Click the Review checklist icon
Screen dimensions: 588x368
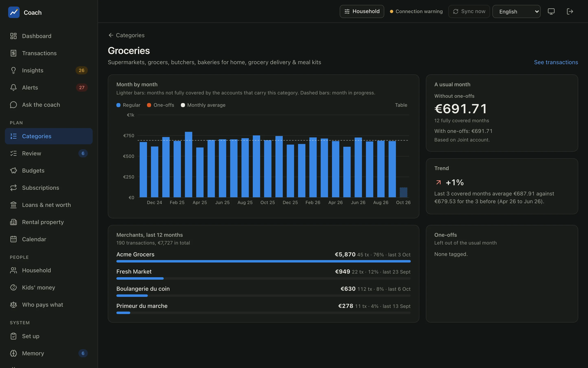coord(13,153)
